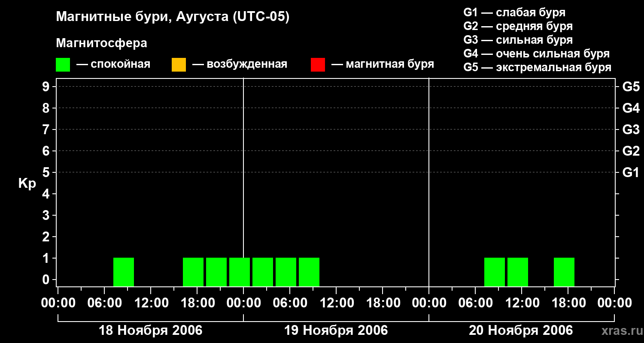
Task: Select the 16:00–19:00 bar on 20 Ноября
Action: pyautogui.click(x=564, y=272)
